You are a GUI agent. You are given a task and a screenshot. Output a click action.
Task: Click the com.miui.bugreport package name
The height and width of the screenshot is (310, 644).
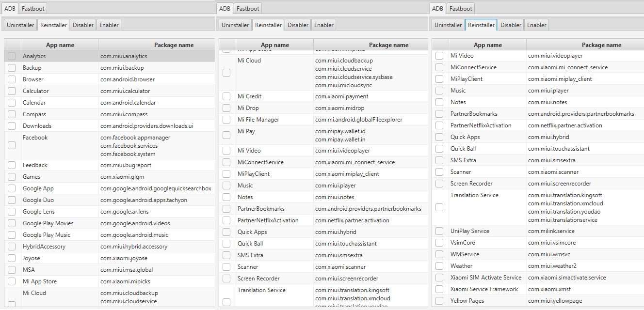[x=125, y=165]
